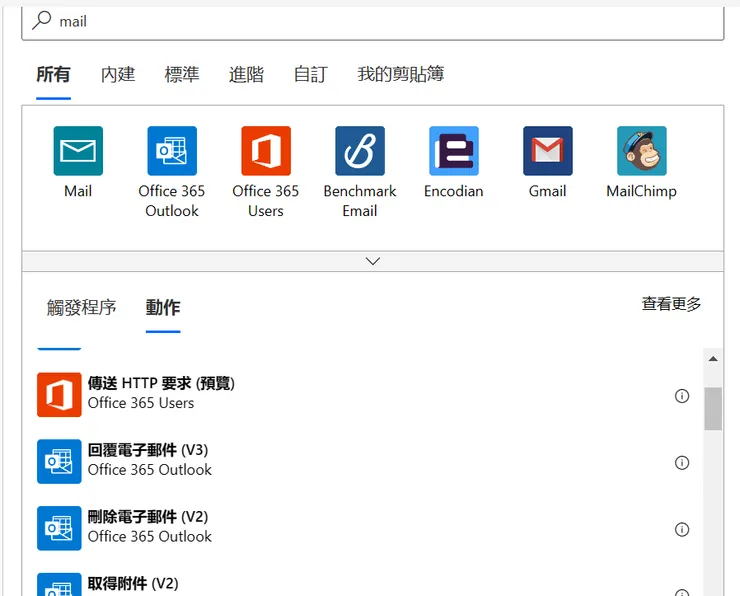740x596 pixels.
Task: Select the 動作 tab
Action: [163, 308]
